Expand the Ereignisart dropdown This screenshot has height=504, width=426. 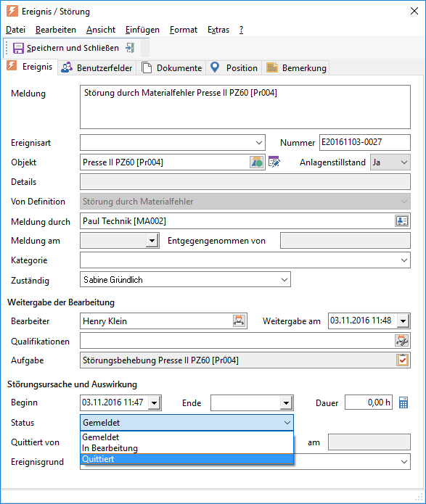tap(258, 143)
